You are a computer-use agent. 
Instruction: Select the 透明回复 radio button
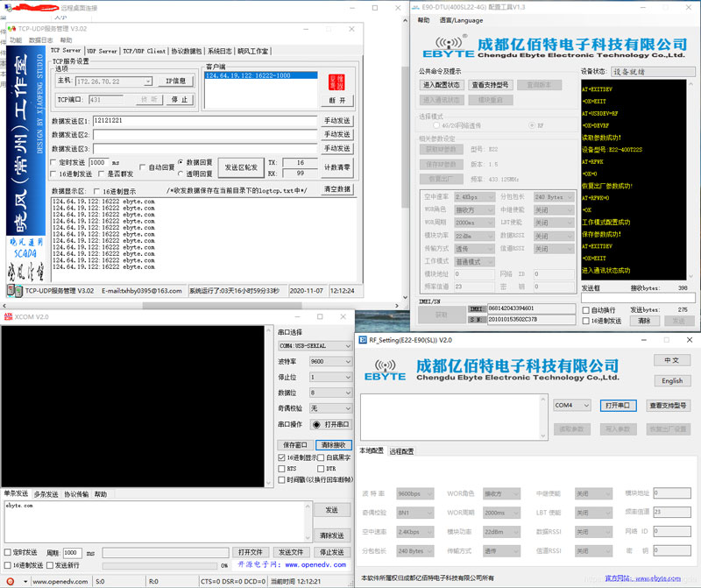click(x=181, y=174)
